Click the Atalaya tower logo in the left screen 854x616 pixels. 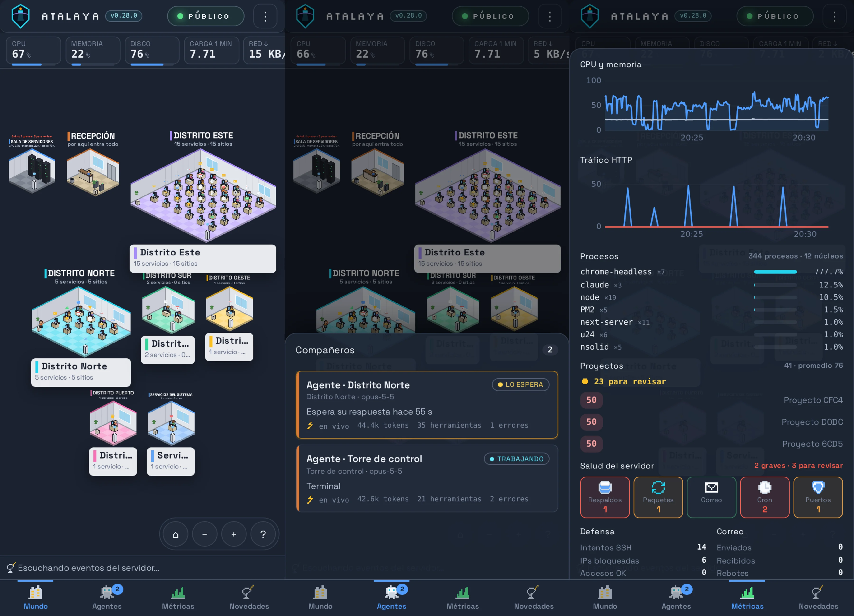click(x=21, y=16)
